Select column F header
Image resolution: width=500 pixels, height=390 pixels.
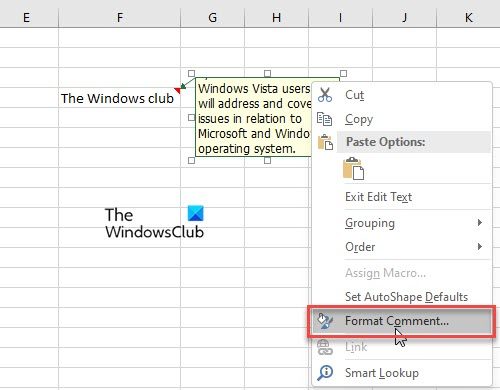(x=120, y=17)
